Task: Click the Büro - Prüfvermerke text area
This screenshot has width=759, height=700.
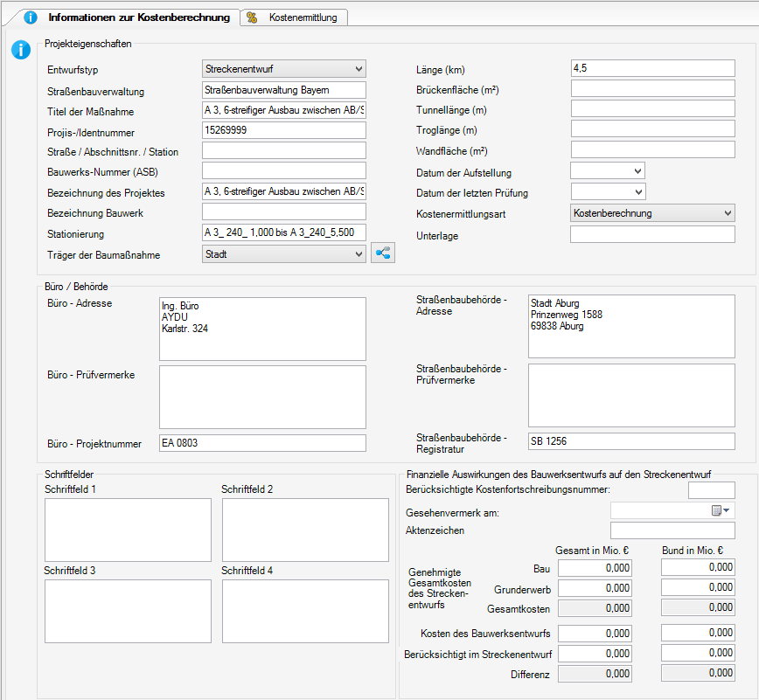Action: pos(262,397)
